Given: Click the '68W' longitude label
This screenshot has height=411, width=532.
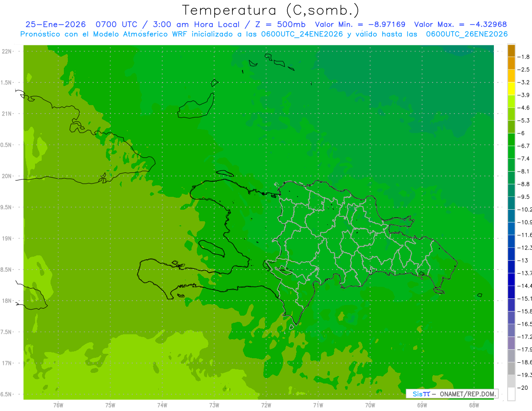Looking at the screenshot, I should pyautogui.click(x=474, y=405).
